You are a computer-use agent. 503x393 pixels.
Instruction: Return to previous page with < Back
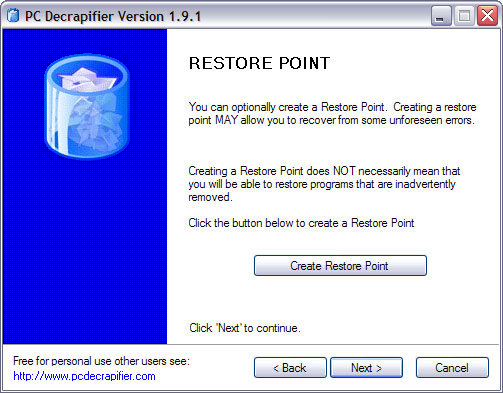[x=290, y=368]
